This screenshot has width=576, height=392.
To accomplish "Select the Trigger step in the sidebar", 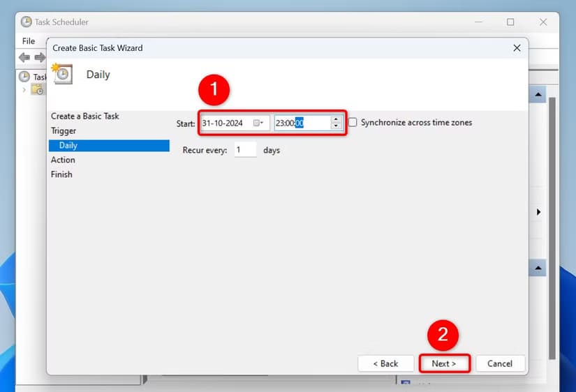I will (64, 130).
